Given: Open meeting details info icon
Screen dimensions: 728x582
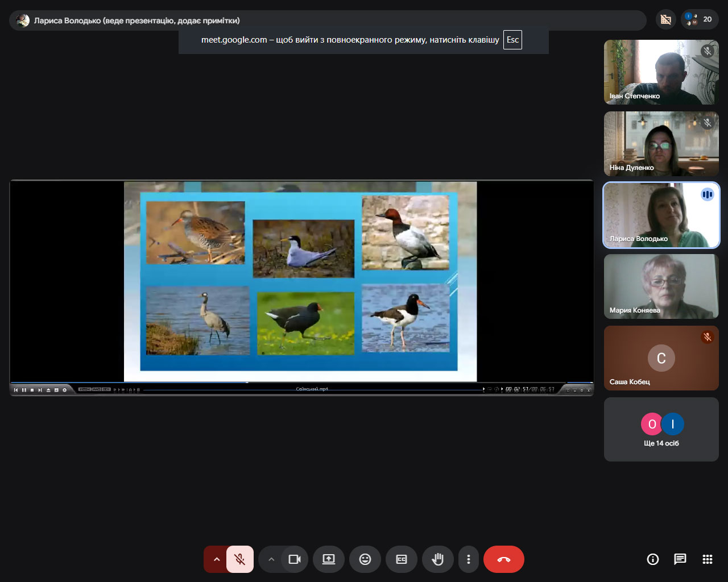Looking at the screenshot, I should pos(653,559).
